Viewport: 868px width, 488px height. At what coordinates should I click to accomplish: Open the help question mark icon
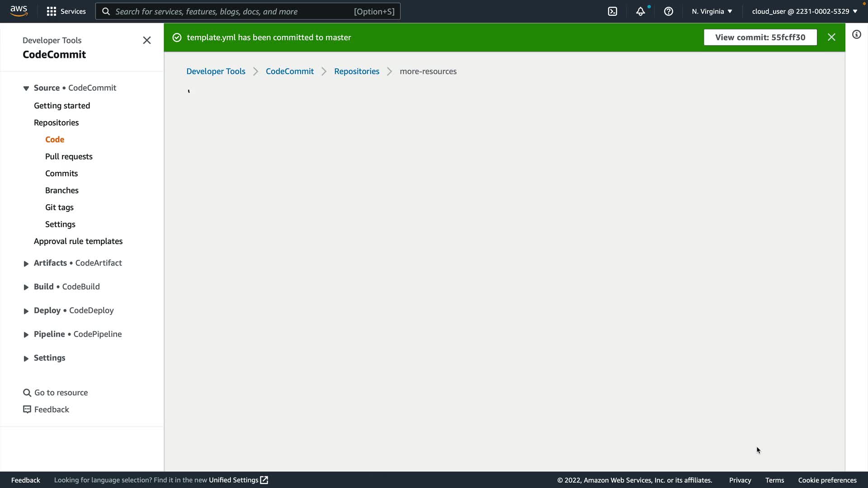point(668,11)
